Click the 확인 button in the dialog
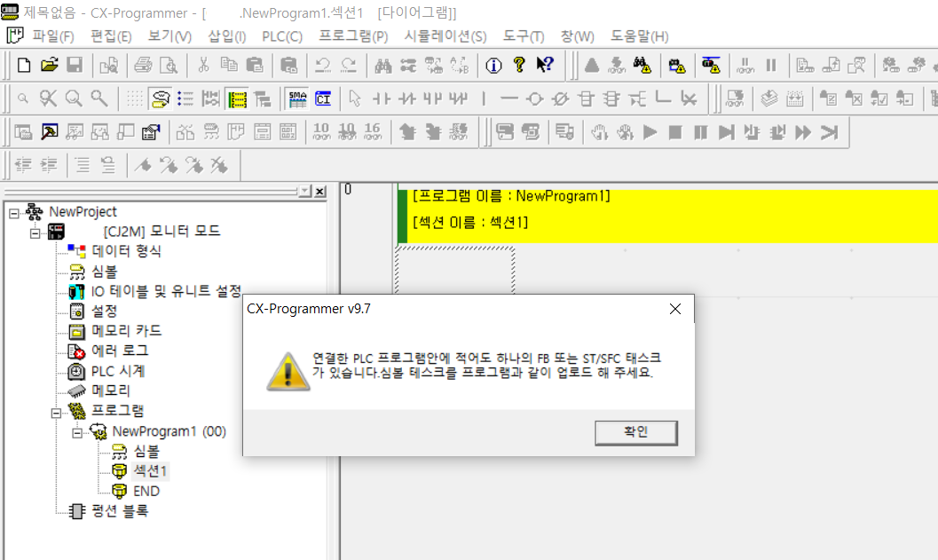938x560 pixels. [x=636, y=432]
